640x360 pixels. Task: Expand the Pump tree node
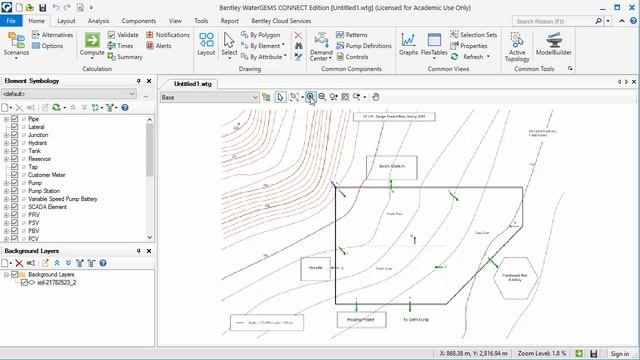6,183
